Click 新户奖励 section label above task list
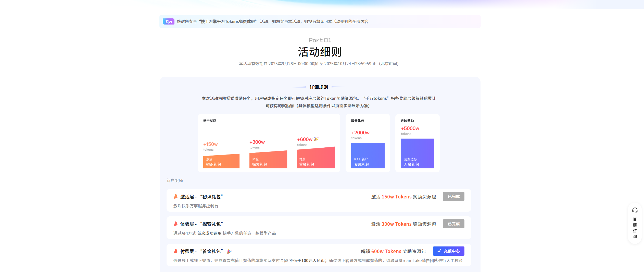The width and height of the screenshot is (644, 272). (174, 181)
